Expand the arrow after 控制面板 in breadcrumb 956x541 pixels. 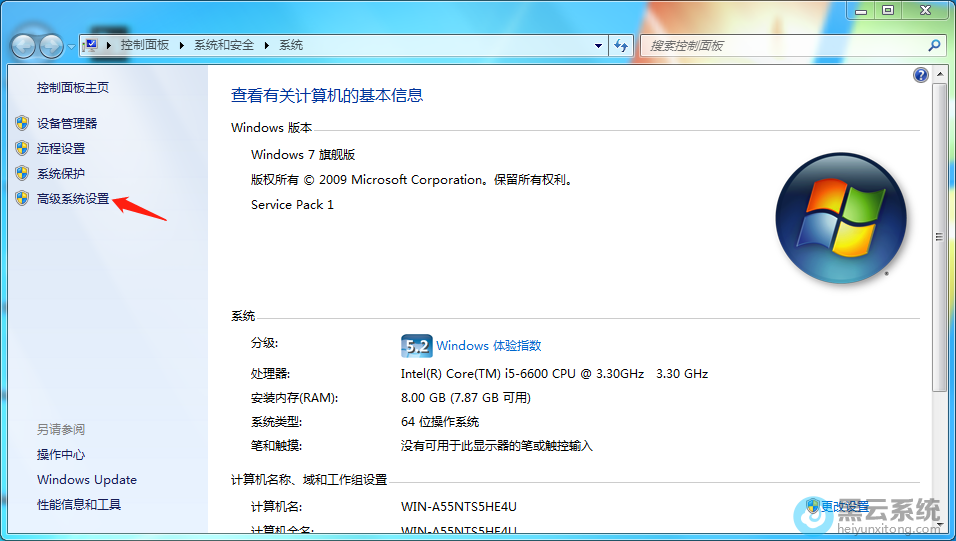click(182, 46)
